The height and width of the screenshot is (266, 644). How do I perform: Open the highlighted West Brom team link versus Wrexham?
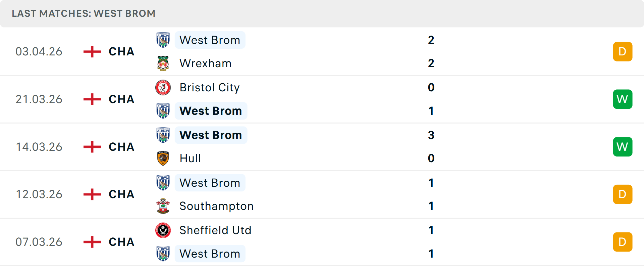pos(210,40)
